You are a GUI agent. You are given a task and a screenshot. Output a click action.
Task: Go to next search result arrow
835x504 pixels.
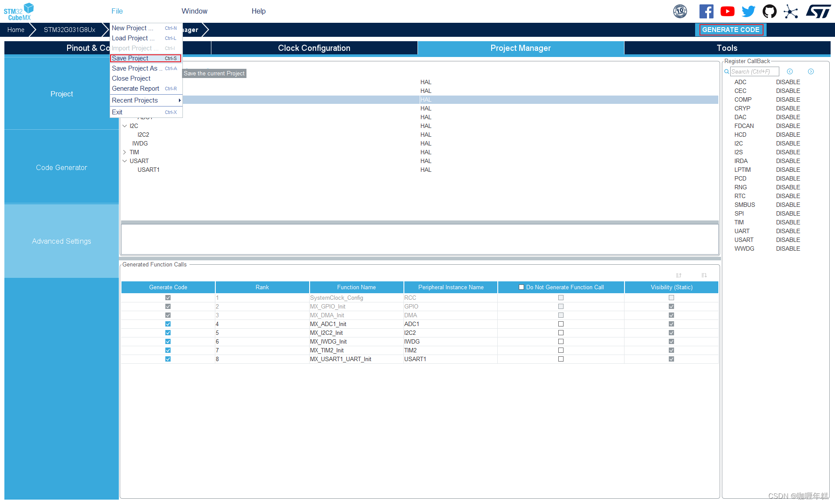[811, 71]
